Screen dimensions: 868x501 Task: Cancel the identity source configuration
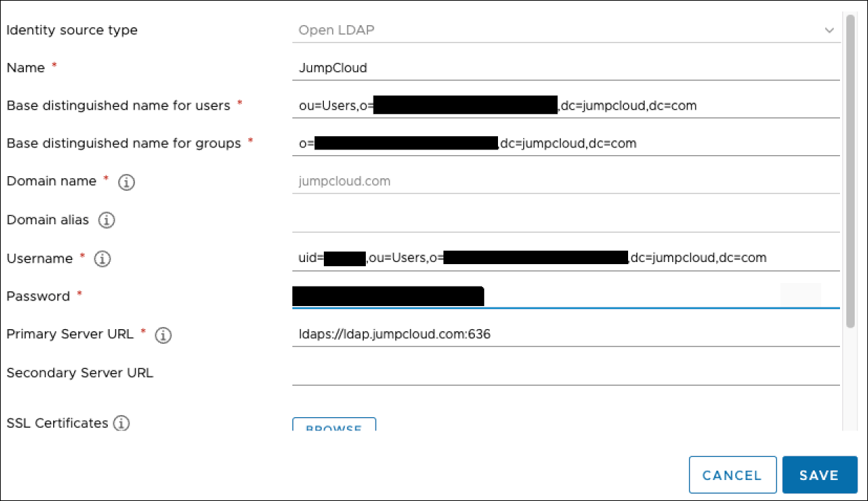732,474
